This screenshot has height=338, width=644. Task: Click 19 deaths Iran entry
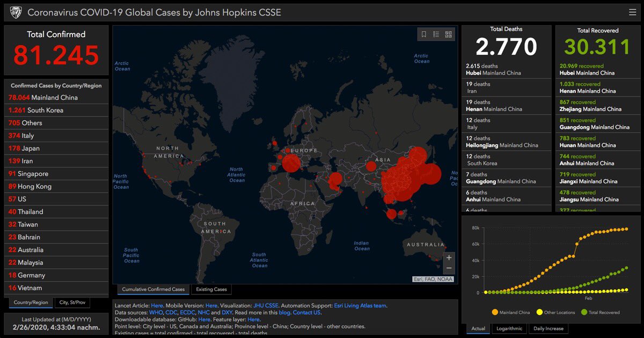(506, 87)
